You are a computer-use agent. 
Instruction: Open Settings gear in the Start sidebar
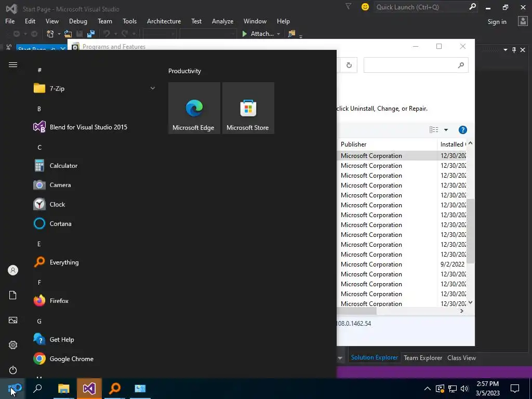click(x=13, y=345)
